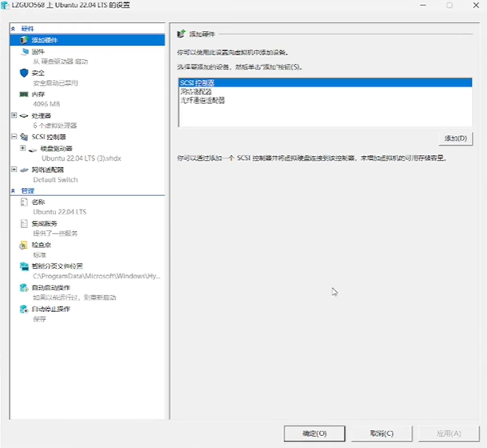Select the 内存 (Memory) chip icon
This screenshot has width=487, height=448.
(x=24, y=94)
